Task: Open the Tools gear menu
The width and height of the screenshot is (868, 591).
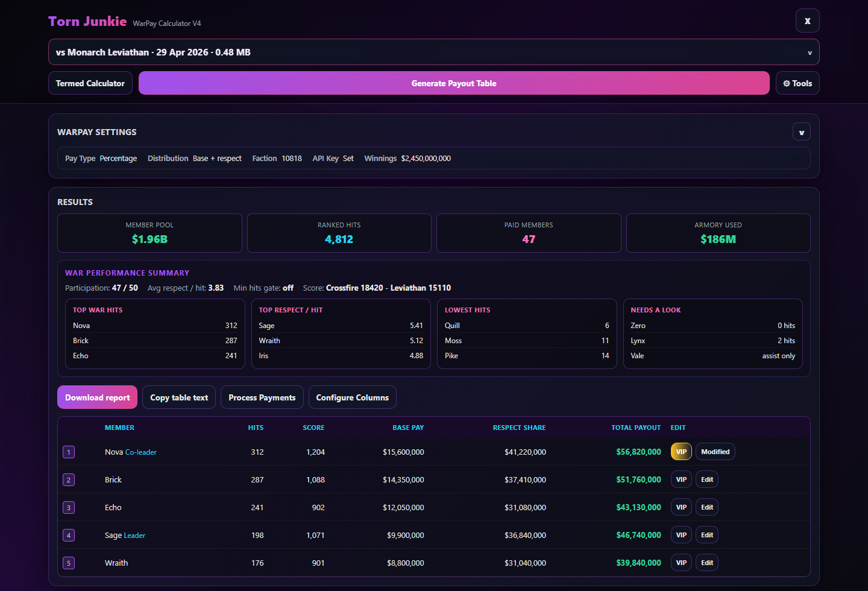Action: 797,83
